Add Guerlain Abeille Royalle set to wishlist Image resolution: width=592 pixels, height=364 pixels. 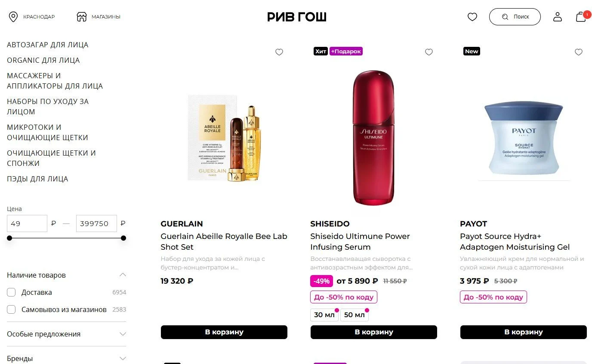pyautogui.click(x=279, y=52)
